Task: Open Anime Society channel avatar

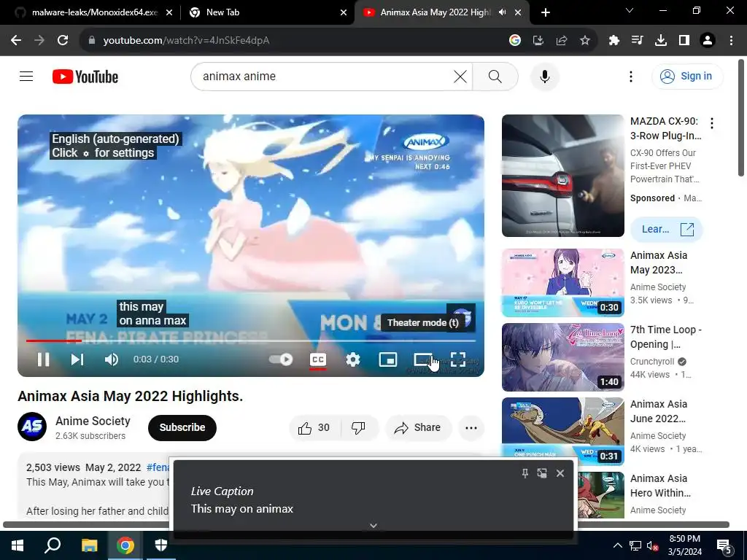Action: click(x=32, y=427)
